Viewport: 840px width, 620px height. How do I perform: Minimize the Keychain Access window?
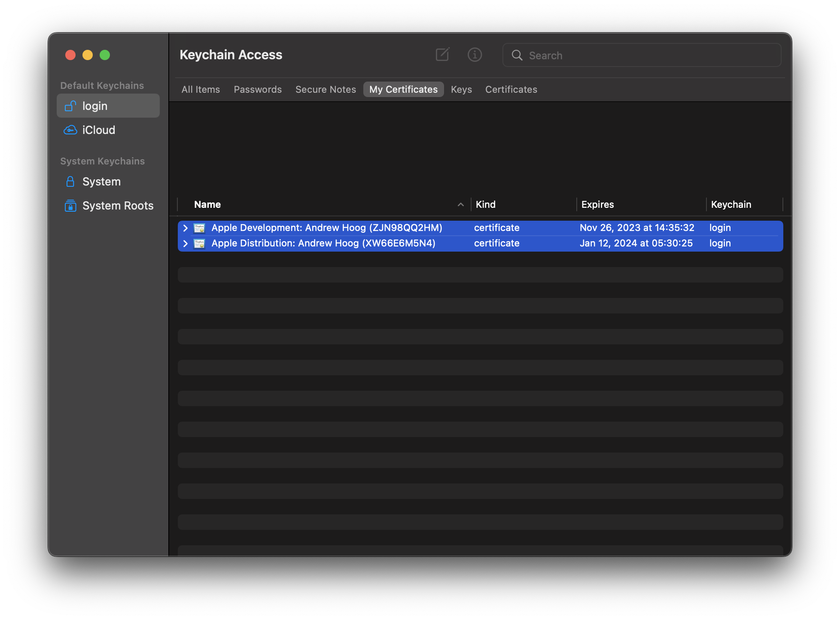tap(88, 55)
